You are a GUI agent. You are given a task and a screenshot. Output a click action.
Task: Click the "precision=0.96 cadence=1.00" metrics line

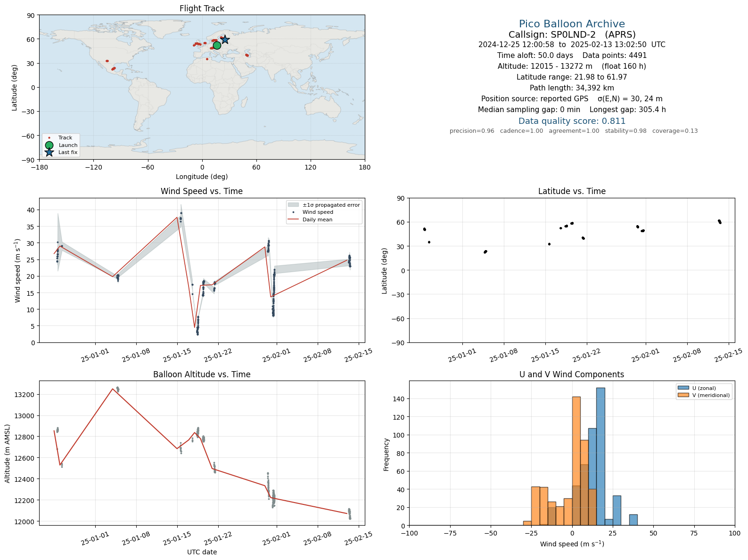pos(574,131)
